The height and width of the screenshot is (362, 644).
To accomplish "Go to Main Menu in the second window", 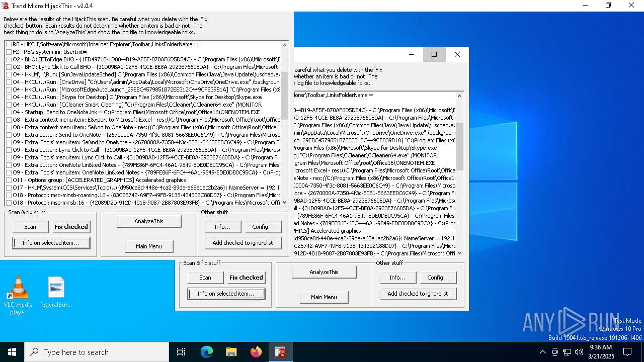I will pos(324,297).
